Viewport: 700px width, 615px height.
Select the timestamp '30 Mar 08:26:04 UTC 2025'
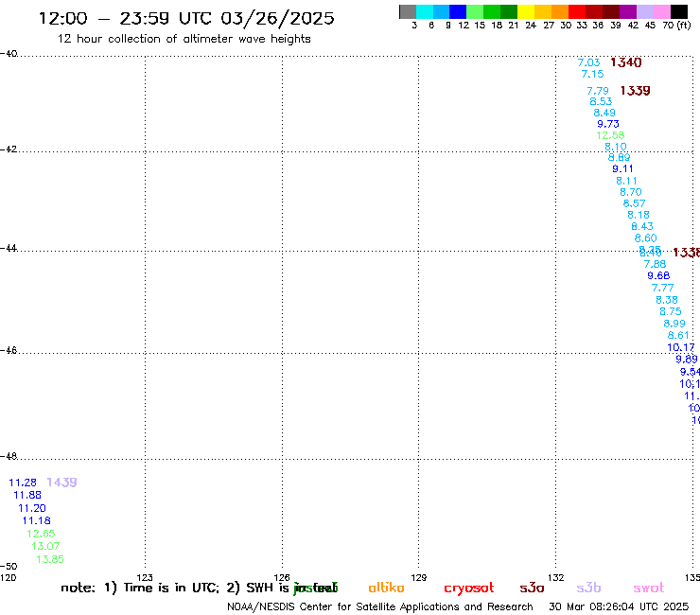point(619,607)
